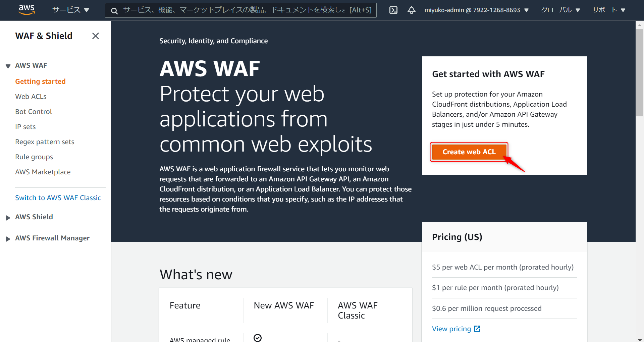Select IP sets in the sidebar
The height and width of the screenshot is (342, 644).
25,127
